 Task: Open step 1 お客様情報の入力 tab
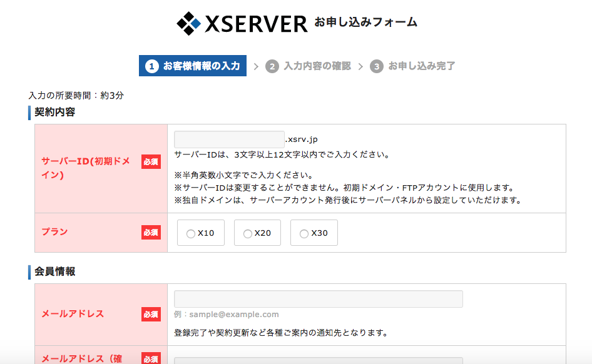pos(193,66)
